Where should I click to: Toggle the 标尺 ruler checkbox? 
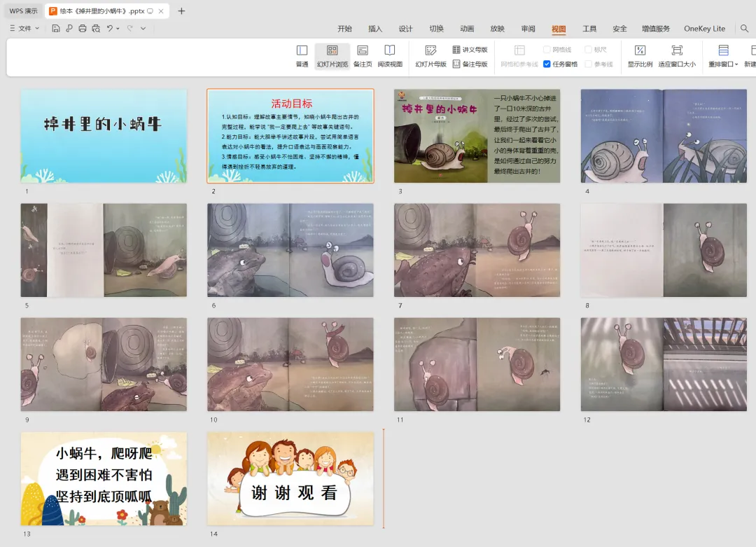588,50
